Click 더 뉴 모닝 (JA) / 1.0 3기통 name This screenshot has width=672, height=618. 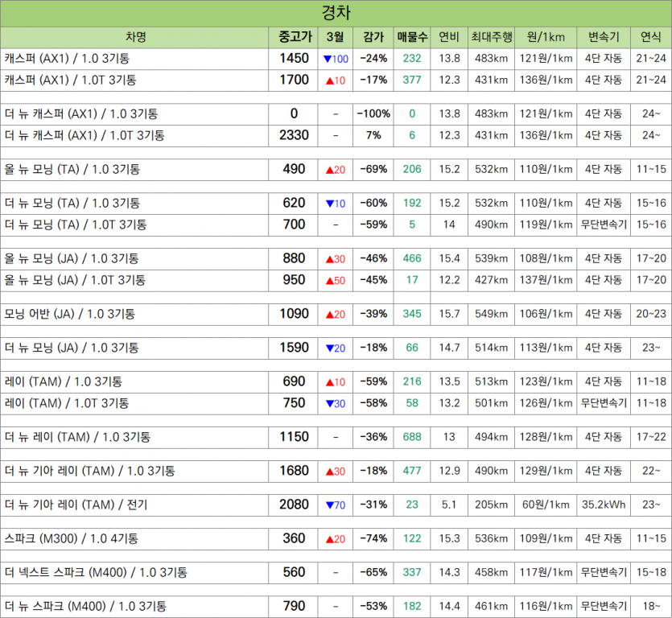(x=72, y=348)
